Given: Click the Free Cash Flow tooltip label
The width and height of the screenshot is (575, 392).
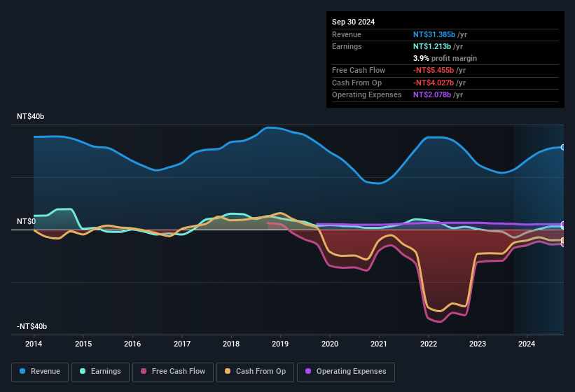Looking at the screenshot, I should 359,70.
